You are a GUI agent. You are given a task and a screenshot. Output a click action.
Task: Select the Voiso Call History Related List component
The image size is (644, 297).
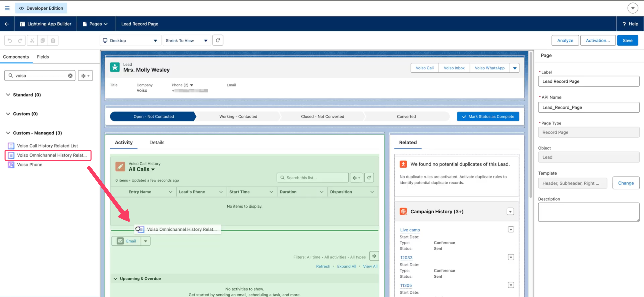pos(47,146)
